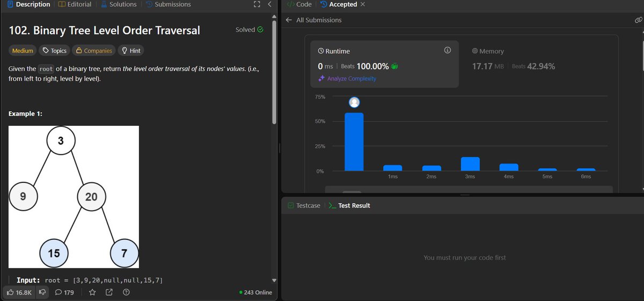Click the description panel scrollbar

[275, 73]
